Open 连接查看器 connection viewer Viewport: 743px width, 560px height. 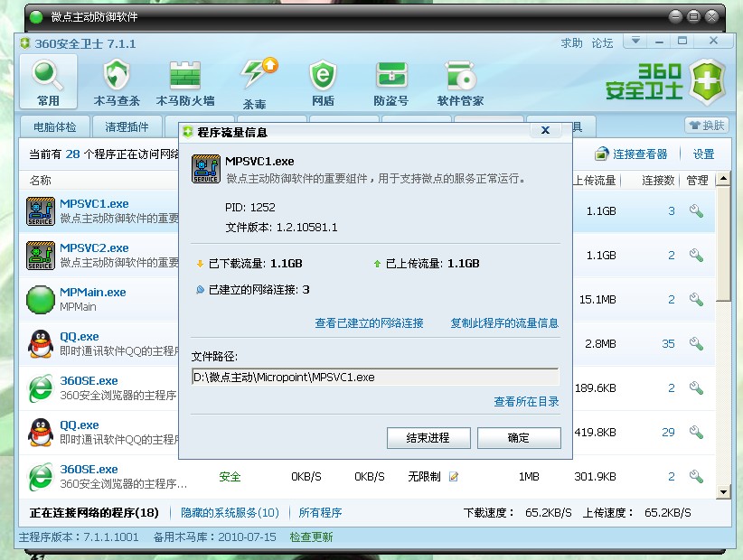click(x=631, y=154)
